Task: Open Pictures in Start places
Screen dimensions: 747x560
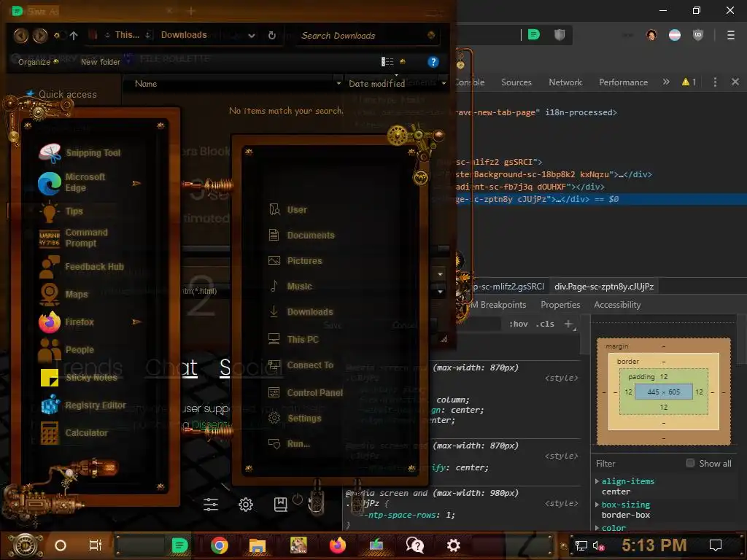Action: click(295, 261)
